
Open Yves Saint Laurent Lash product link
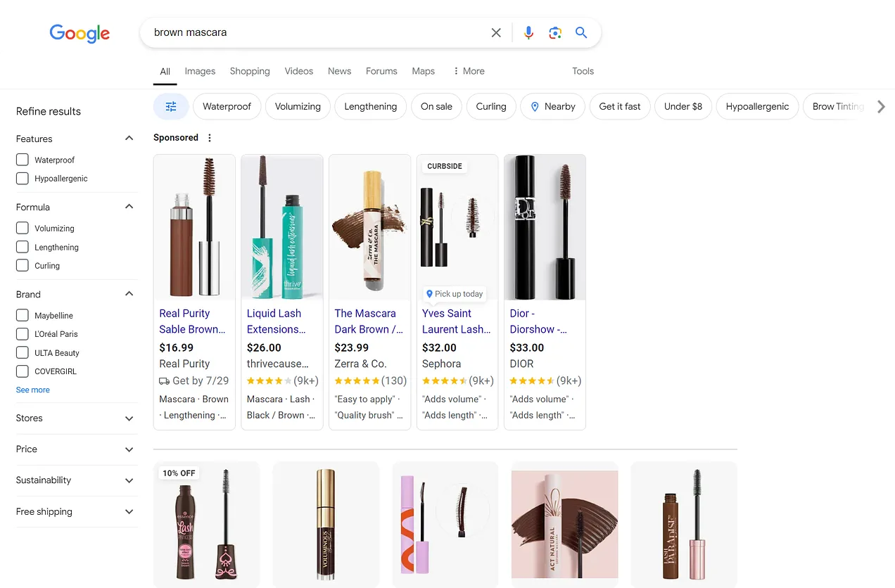click(457, 321)
